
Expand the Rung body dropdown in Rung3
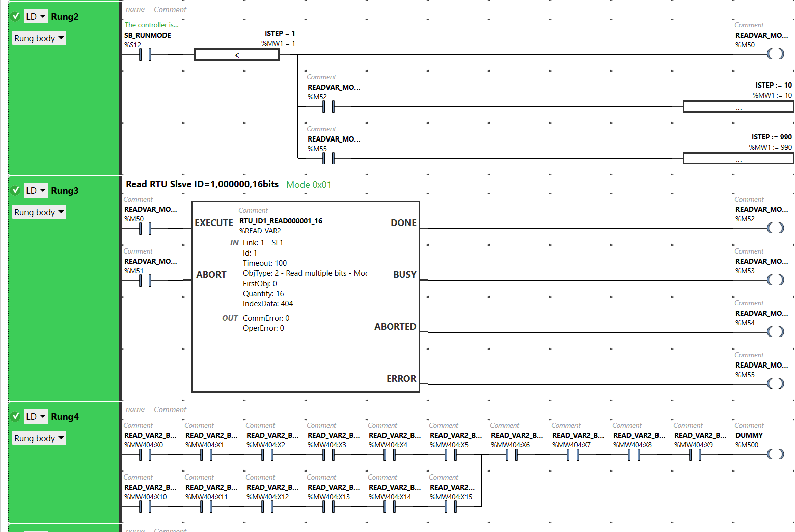[x=39, y=212]
